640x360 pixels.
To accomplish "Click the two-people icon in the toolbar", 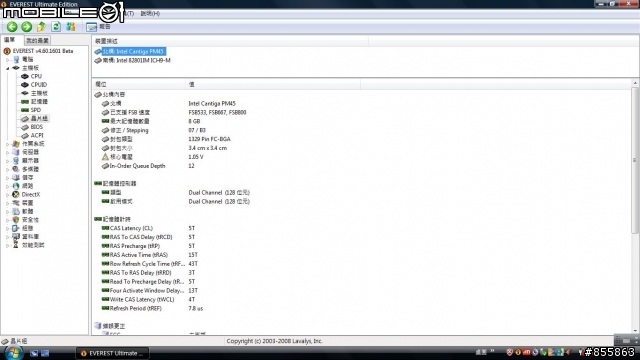I will tap(71, 27).
